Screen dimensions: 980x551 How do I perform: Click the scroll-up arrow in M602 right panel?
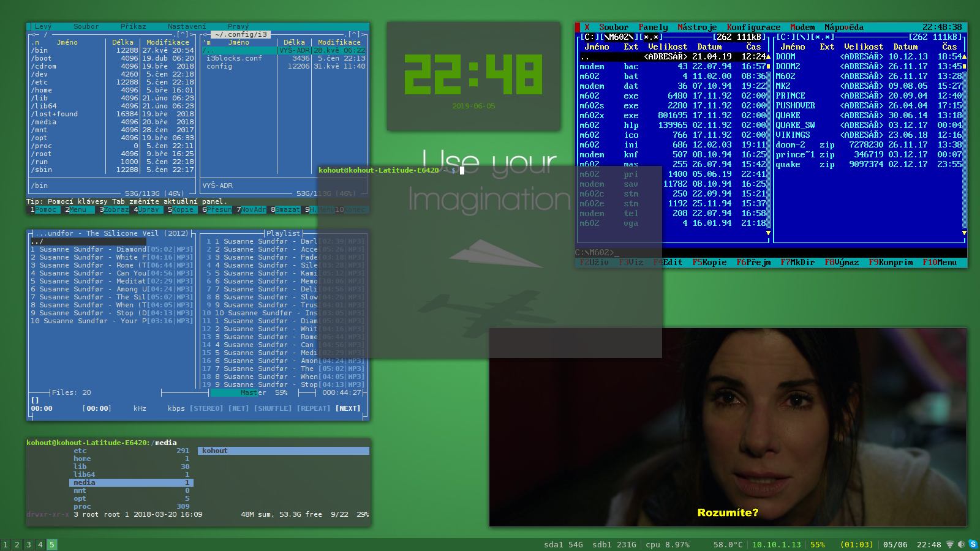(x=964, y=56)
